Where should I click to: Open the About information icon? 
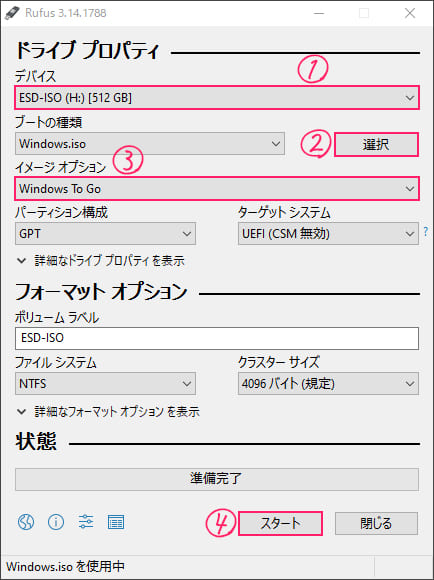[56, 522]
